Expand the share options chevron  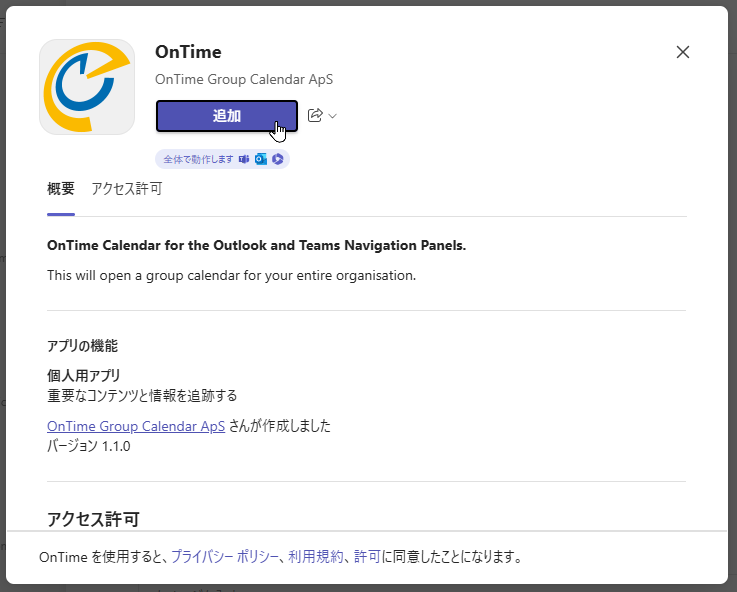[x=333, y=116]
